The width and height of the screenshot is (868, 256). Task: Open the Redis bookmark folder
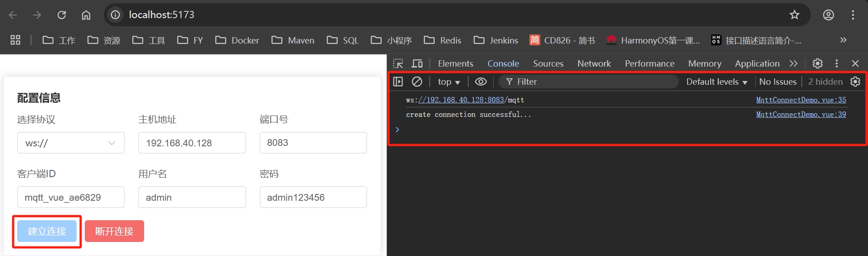[442, 40]
